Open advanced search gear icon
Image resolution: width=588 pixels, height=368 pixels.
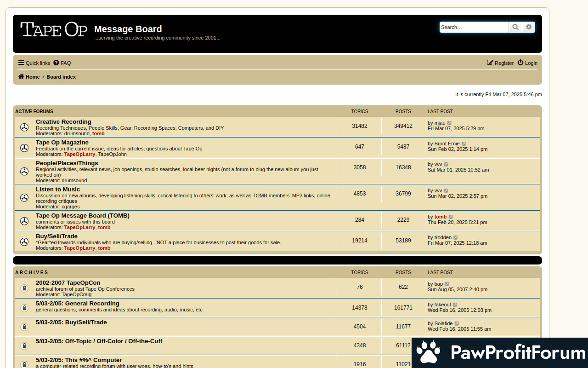[529, 27]
